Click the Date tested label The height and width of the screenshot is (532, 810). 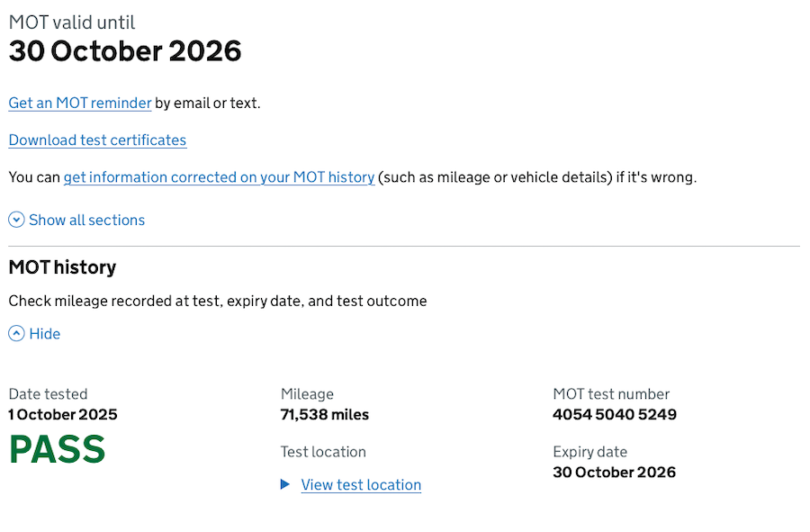pyautogui.click(x=48, y=394)
